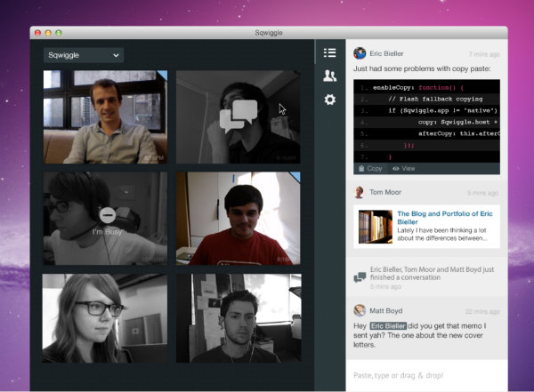Click Eric Bieller's avatar in the stream

(x=360, y=53)
